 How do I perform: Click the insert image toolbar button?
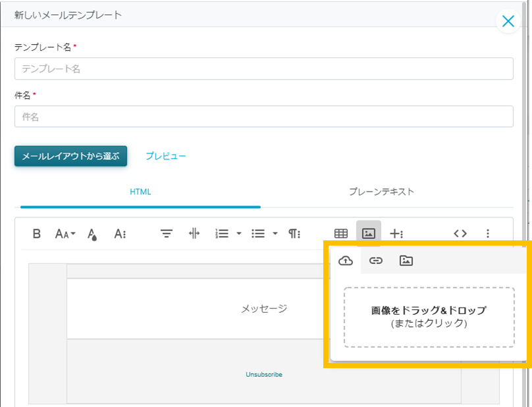[x=369, y=233]
